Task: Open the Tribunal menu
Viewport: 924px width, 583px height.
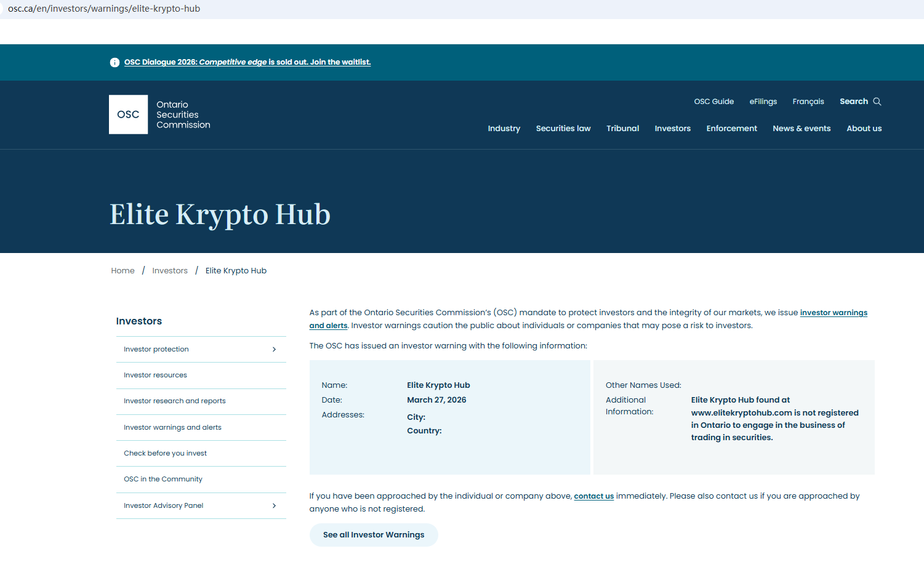Action: [623, 129]
